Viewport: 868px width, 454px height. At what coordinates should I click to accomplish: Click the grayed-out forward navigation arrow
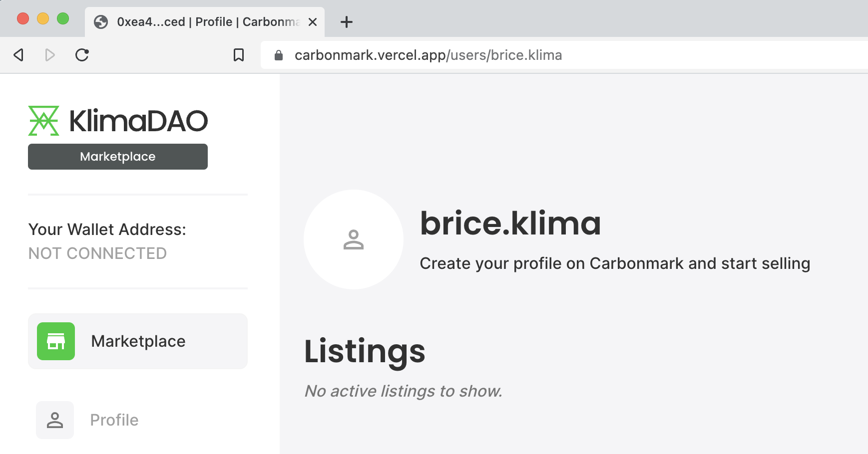pos(49,55)
